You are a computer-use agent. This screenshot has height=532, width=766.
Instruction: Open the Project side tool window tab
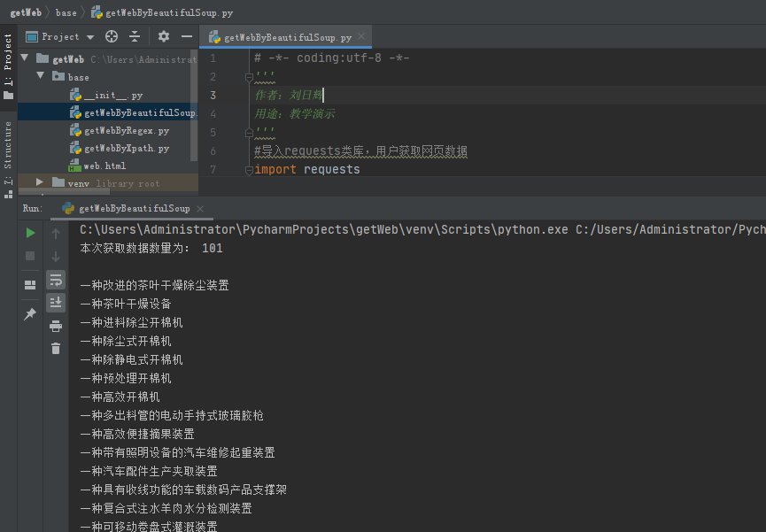[8, 66]
